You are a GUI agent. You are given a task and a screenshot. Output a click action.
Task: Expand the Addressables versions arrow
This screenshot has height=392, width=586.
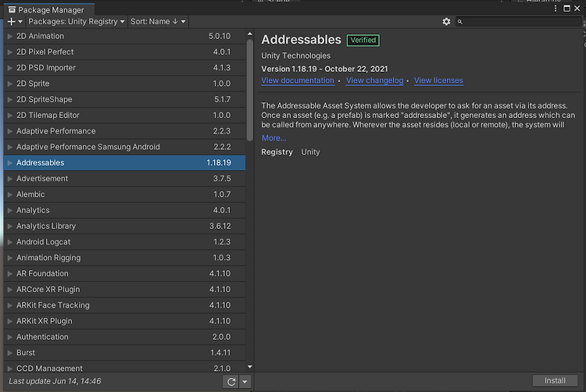10,162
